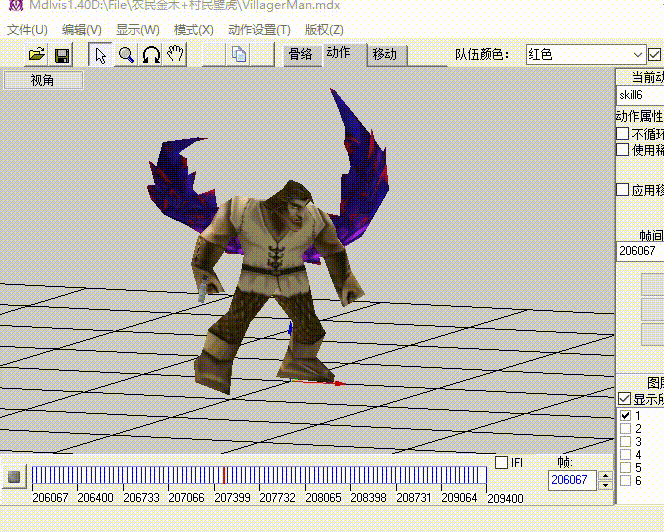Stop animation playback with the square button
Screen dimensions: 664x532
tap(14, 477)
